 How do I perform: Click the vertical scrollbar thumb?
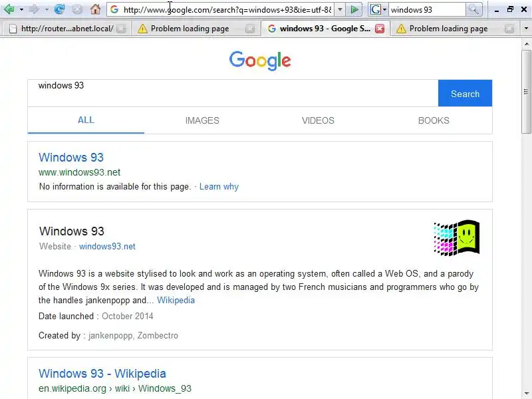pyautogui.click(x=526, y=92)
